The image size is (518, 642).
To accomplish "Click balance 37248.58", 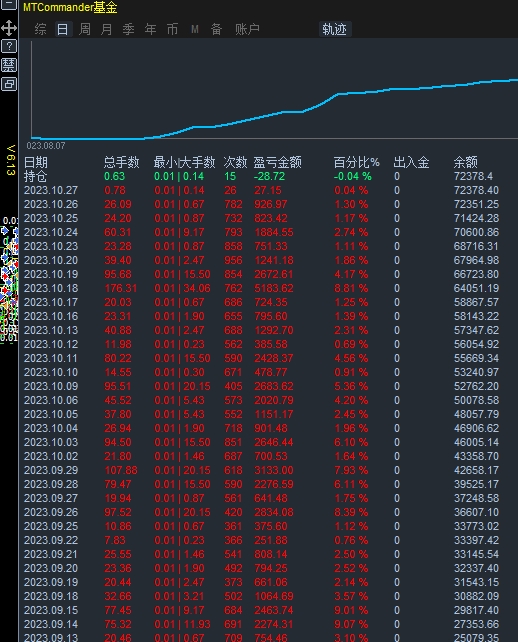I will point(476,498).
